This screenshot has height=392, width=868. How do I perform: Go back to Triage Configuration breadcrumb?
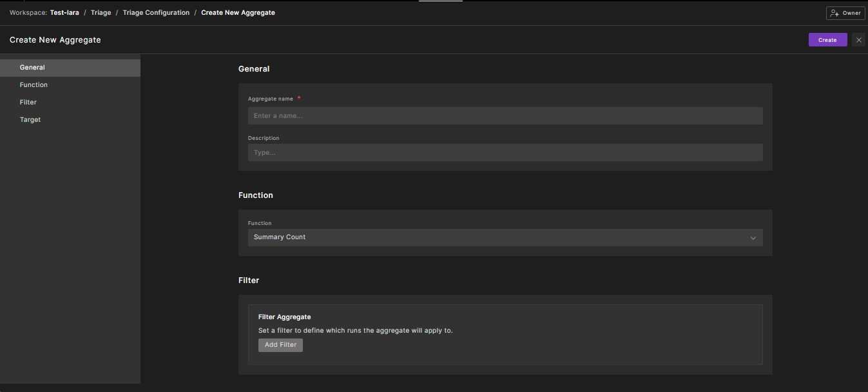click(x=156, y=13)
